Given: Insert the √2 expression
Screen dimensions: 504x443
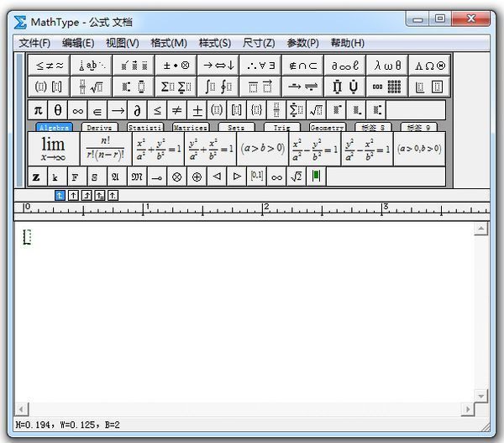Looking at the screenshot, I should point(296,177).
